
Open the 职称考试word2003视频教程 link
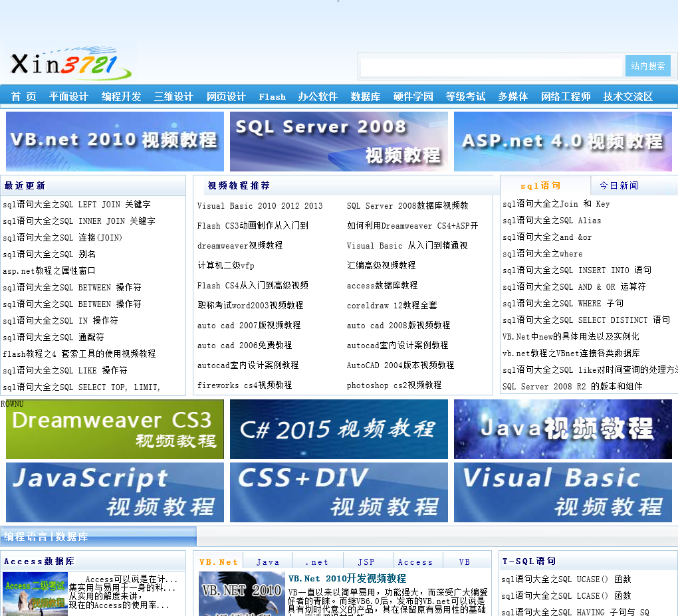click(x=251, y=305)
